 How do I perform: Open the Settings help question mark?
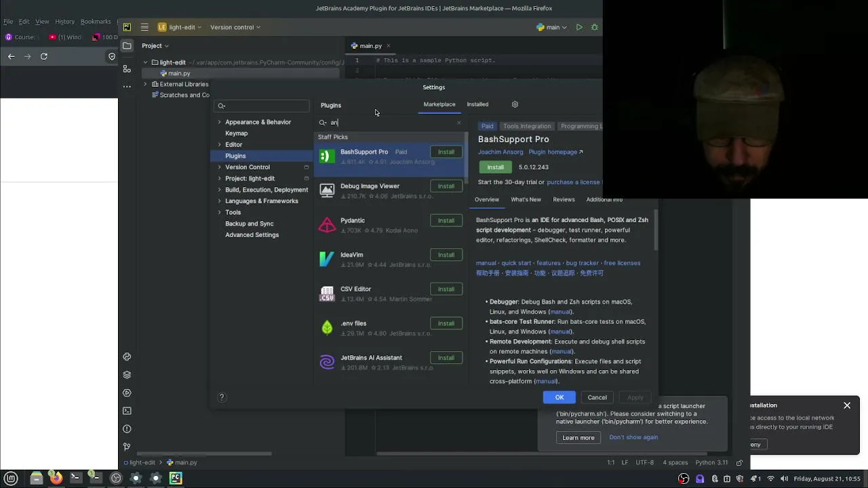click(221, 397)
